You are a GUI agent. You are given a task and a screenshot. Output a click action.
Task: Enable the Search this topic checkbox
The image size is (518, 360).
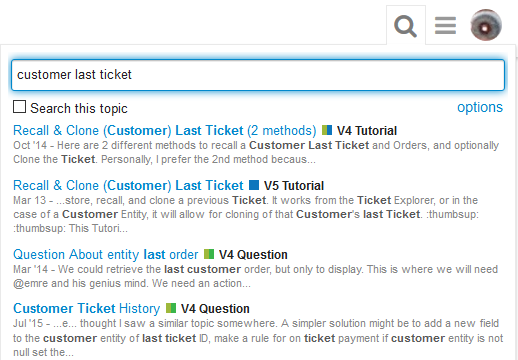coord(19,107)
